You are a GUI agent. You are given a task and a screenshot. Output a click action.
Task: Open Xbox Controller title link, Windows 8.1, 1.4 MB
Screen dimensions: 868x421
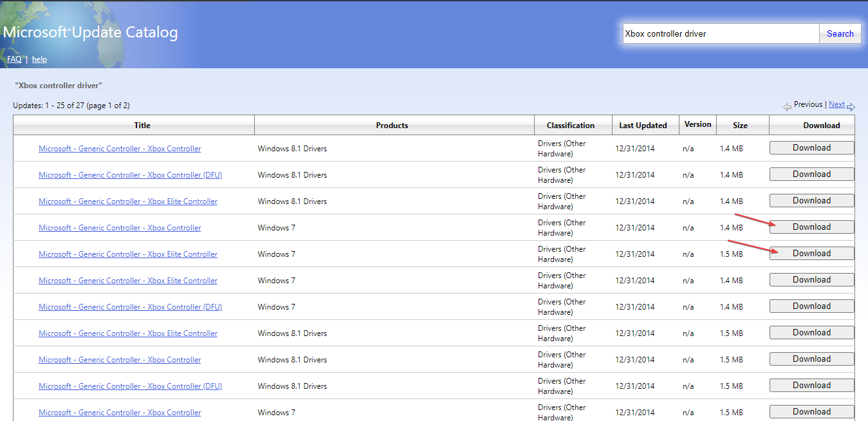pos(120,149)
